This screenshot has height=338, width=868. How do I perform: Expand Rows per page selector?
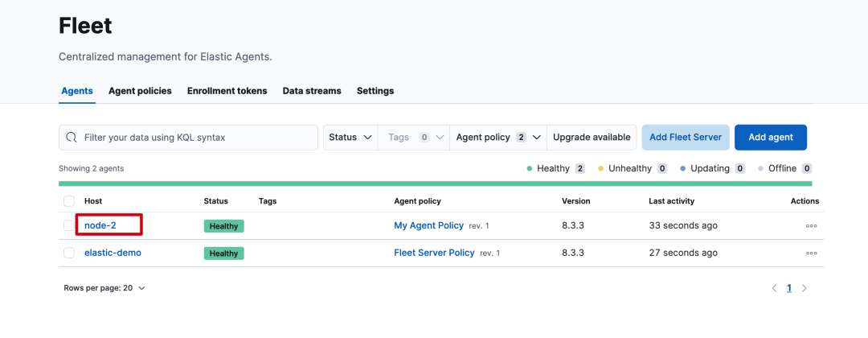click(x=104, y=288)
